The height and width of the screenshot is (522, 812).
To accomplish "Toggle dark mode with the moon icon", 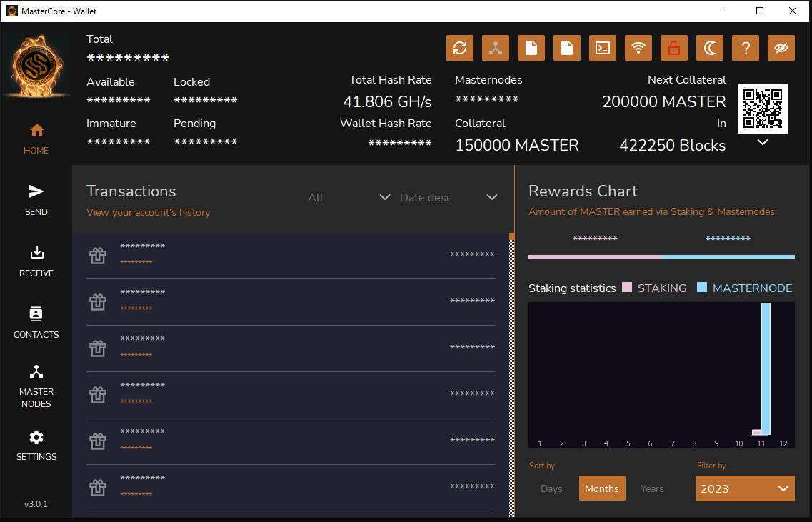I will 709,48.
